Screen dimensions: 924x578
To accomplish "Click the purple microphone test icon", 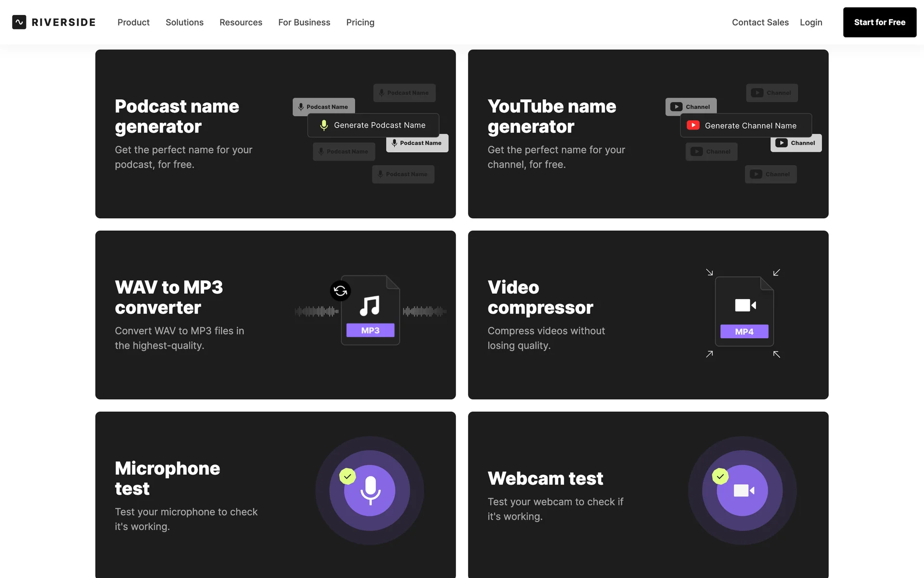I will (370, 490).
